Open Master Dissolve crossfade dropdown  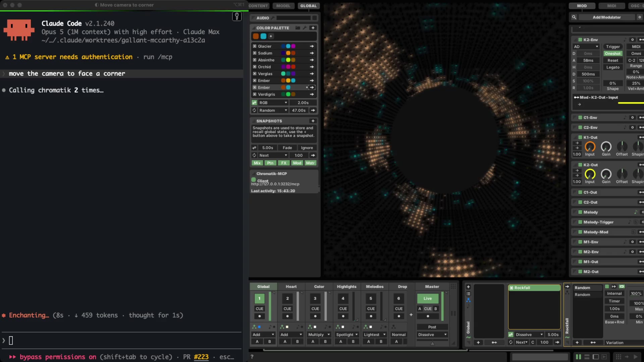[x=432, y=335]
